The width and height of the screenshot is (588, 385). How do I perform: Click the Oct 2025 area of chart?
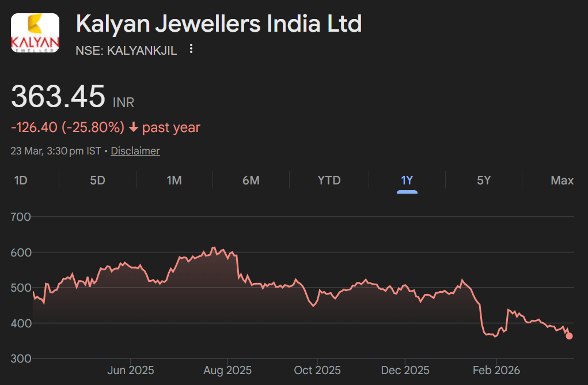(317, 294)
